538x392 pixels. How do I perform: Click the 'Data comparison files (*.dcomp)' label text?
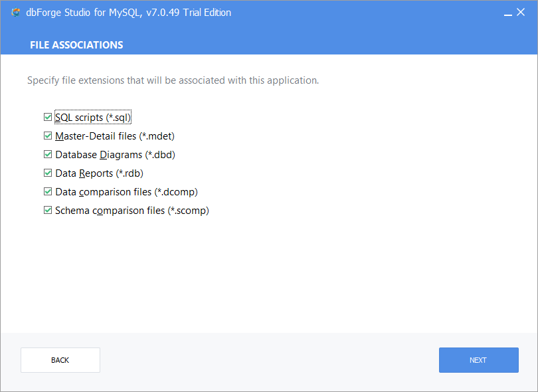tap(126, 192)
